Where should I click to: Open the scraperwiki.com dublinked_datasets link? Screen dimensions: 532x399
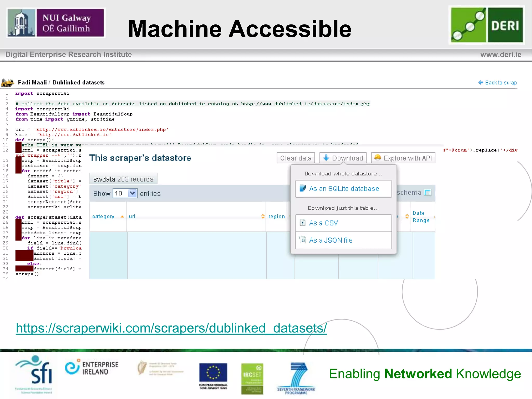pyautogui.click(x=171, y=328)
